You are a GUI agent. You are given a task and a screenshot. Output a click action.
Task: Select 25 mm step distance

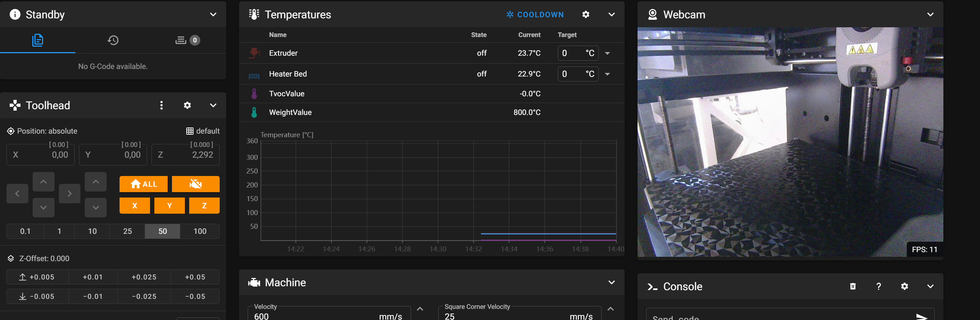pos(127,231)
